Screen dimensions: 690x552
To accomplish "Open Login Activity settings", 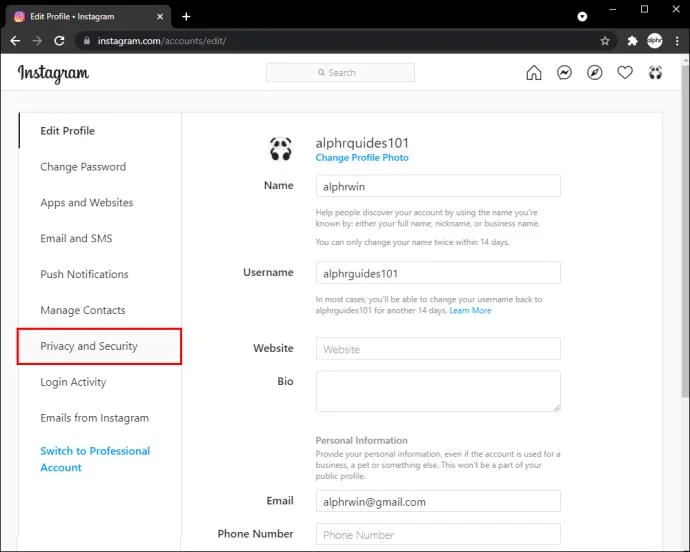I will (x=73, y=382).
